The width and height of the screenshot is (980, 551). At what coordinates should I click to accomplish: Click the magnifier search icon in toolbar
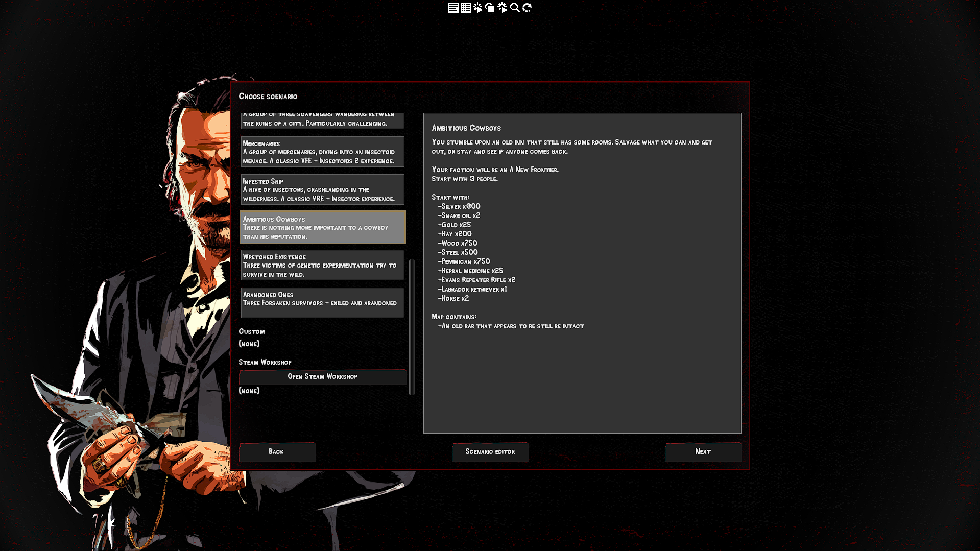tap(515, 8)
